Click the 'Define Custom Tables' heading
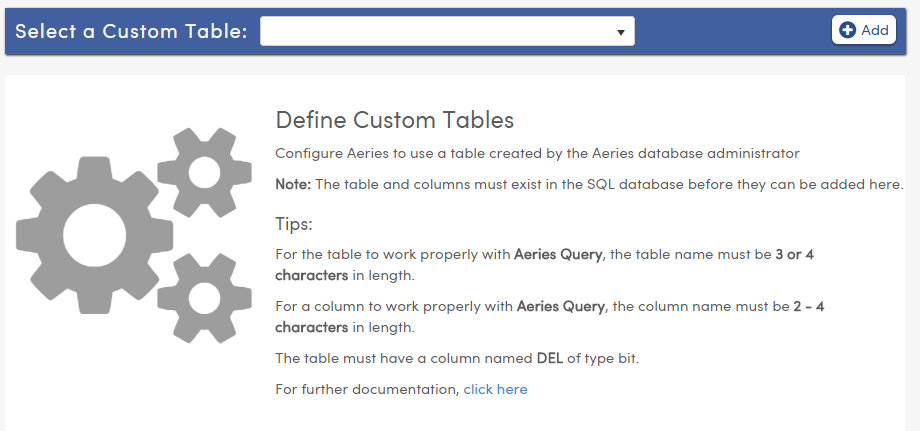 pos(395,120)
